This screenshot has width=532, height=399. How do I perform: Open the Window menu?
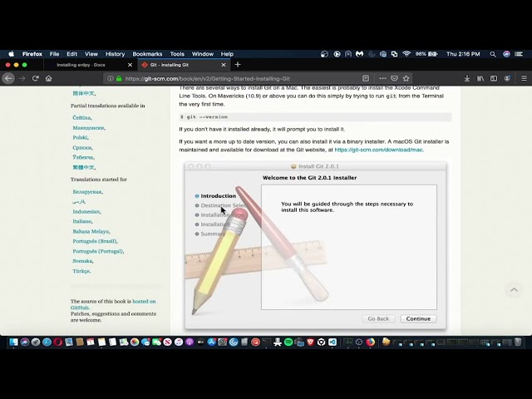(203, 54)
